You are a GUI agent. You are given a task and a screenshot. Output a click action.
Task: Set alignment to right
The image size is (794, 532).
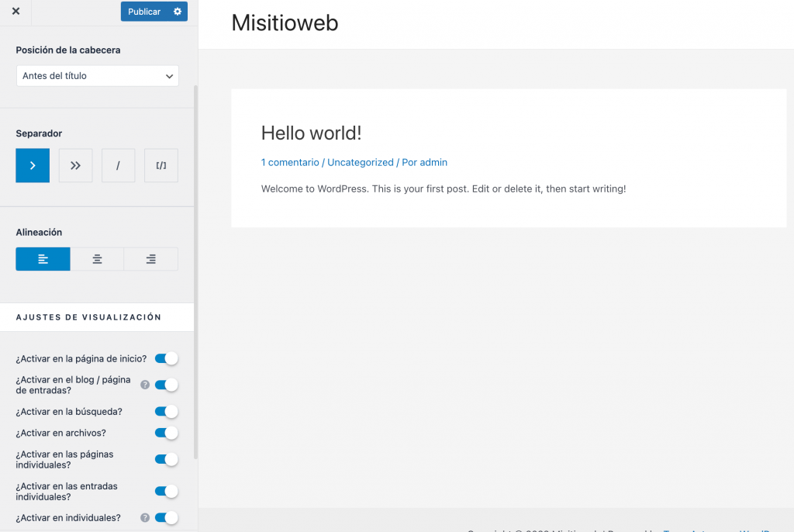(x=150, y=259)
